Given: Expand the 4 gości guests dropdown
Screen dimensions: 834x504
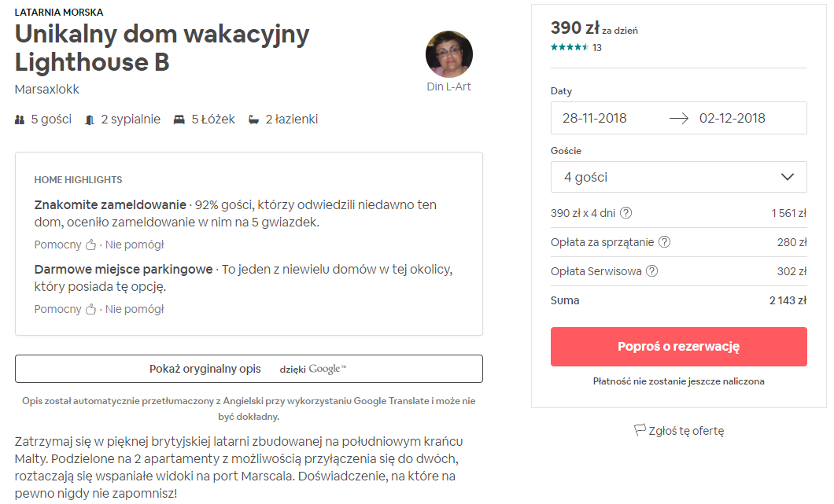Looking at the screenshot, I should click(679, 177).
